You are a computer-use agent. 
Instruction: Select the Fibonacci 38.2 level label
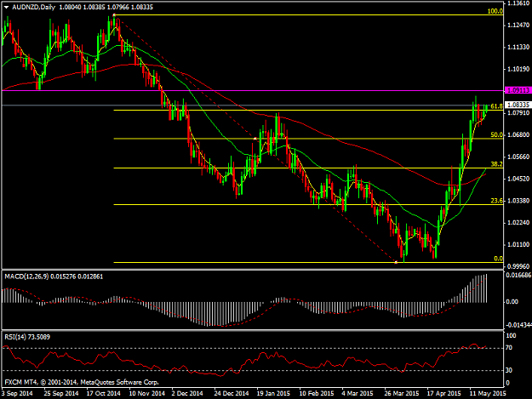[496, 164]
